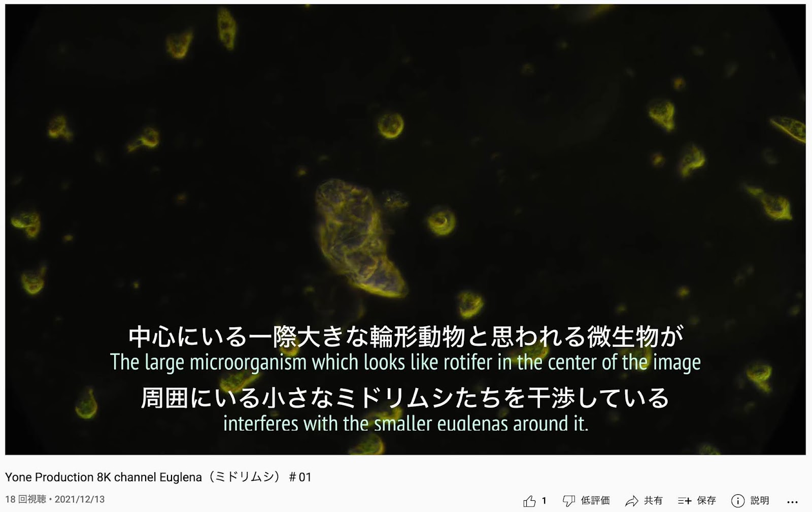This screenshot has width=812, height=512.
Task: Click the thumbs-down dislike icon
Action: (x=569, y=501)
